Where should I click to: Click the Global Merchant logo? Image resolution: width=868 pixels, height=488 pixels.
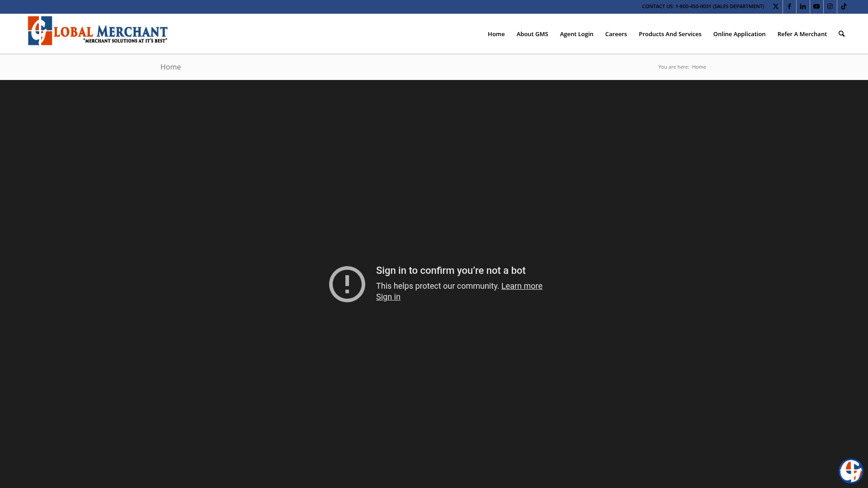coord(98,31)
